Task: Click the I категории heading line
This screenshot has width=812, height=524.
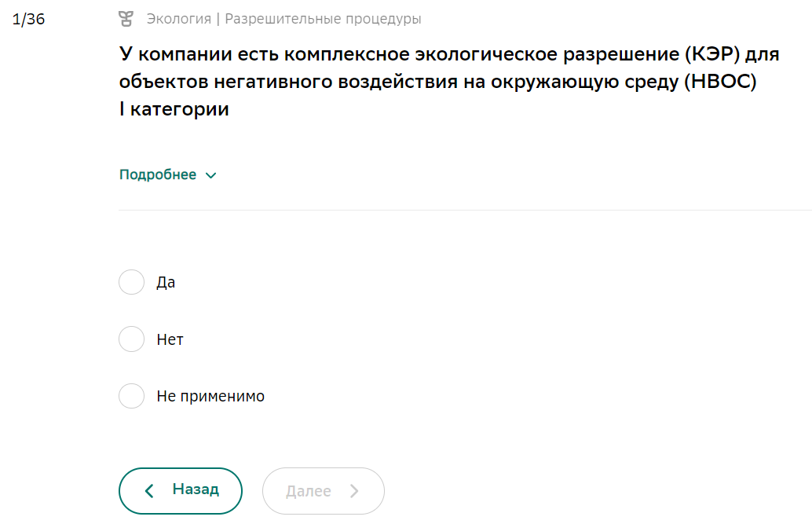Action: pos(174,109)
